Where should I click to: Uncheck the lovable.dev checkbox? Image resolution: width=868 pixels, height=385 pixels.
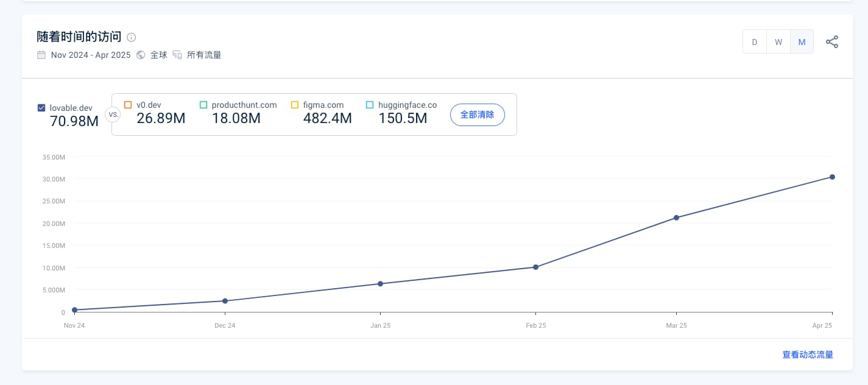click(41, 108)
